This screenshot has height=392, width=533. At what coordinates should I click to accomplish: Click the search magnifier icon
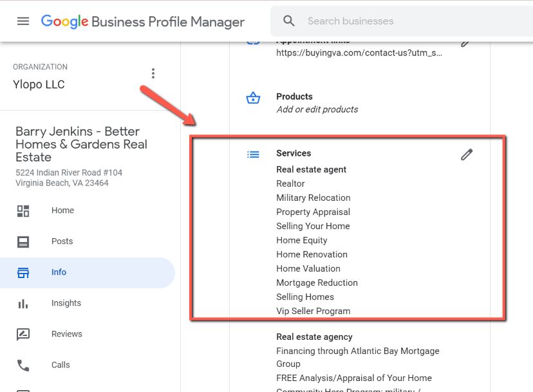(x=289, y=21)
